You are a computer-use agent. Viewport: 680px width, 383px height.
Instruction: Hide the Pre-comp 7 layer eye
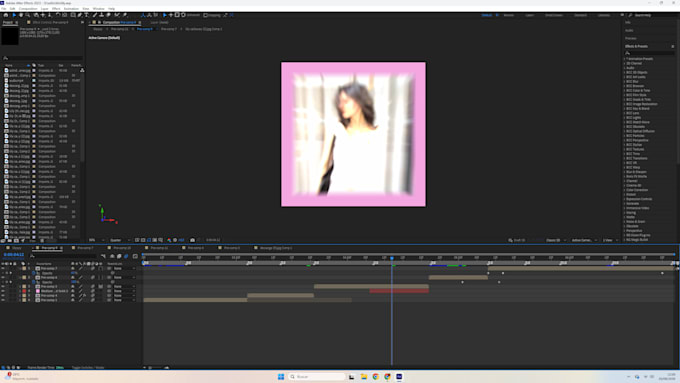(3, 268)
